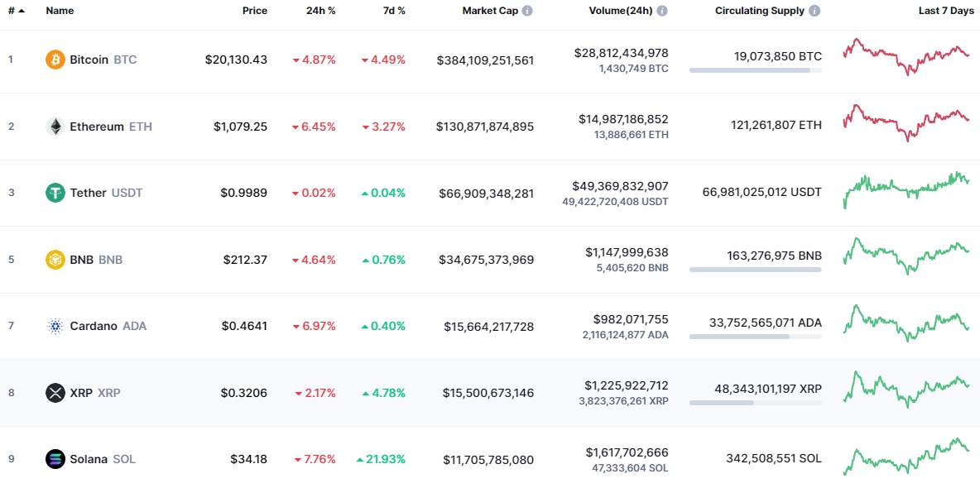This screenshot has height=488, width=980.
Task: Click BNB market cap $34,675,373,969
Action: tap(487, 260)
